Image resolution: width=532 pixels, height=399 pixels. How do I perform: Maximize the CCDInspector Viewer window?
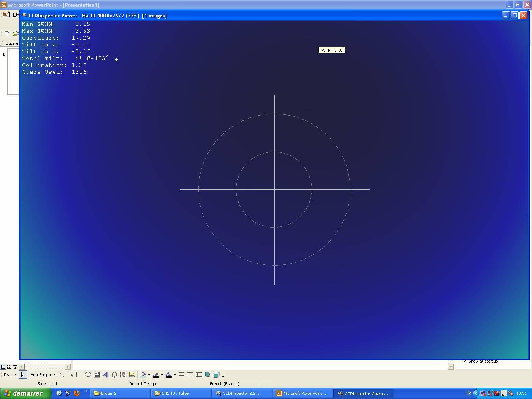[515, 15]
